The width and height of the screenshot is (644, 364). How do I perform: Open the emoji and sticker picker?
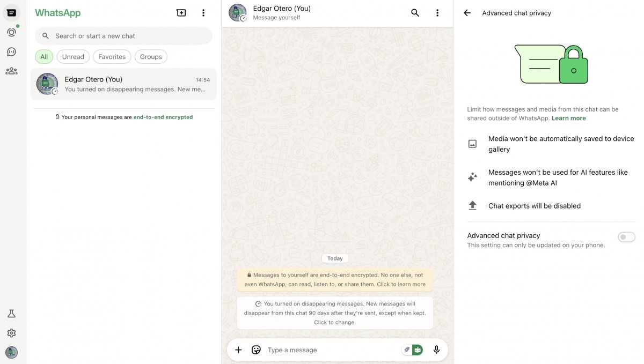click(257, 350)
